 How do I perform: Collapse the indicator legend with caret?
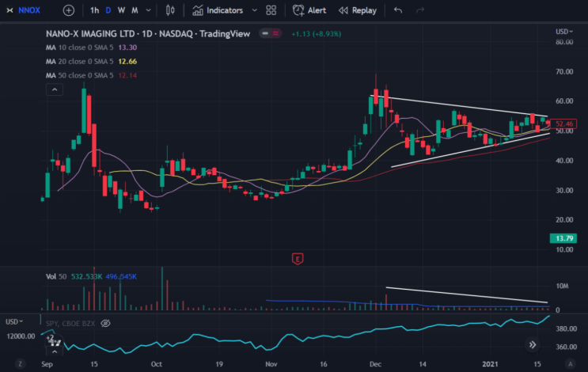point(55,89)
